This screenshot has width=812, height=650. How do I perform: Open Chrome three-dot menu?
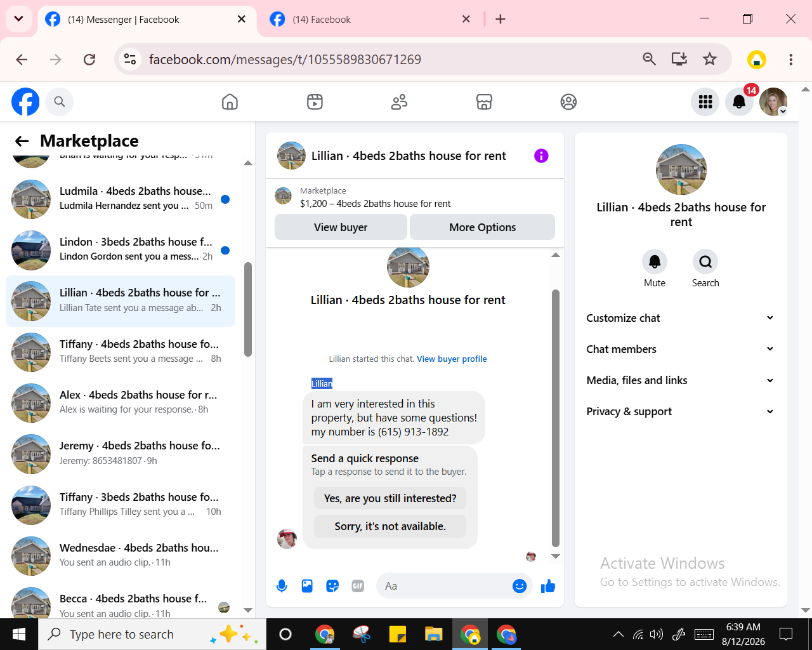coord(790,59)
